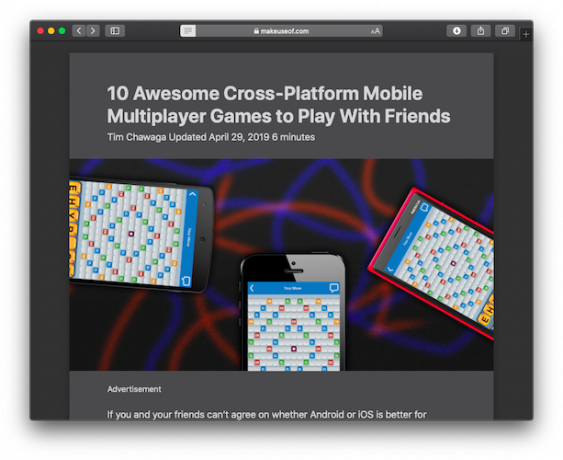Toggle Reader view icon in address bar

pos(188,31)
